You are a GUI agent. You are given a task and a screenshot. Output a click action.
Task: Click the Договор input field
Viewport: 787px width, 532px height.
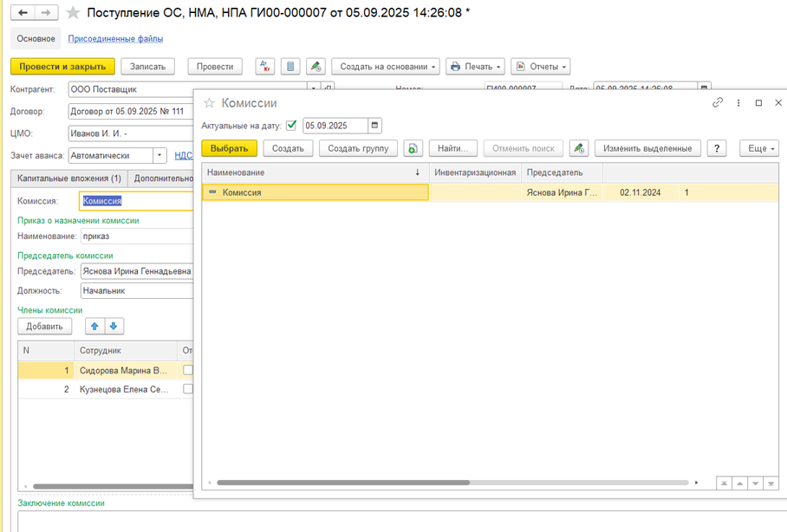[x=131, y=112]
